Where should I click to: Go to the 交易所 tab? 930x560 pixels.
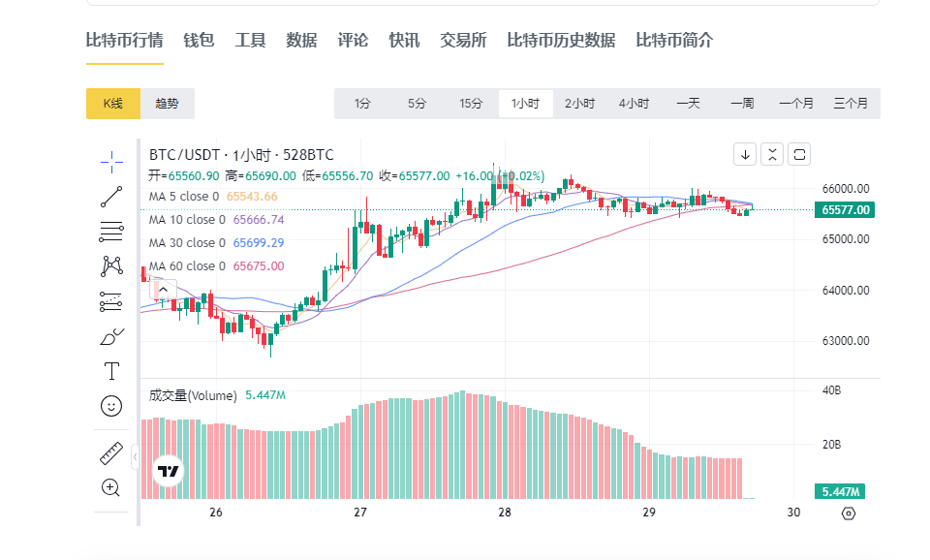click(x=463, y=40)
